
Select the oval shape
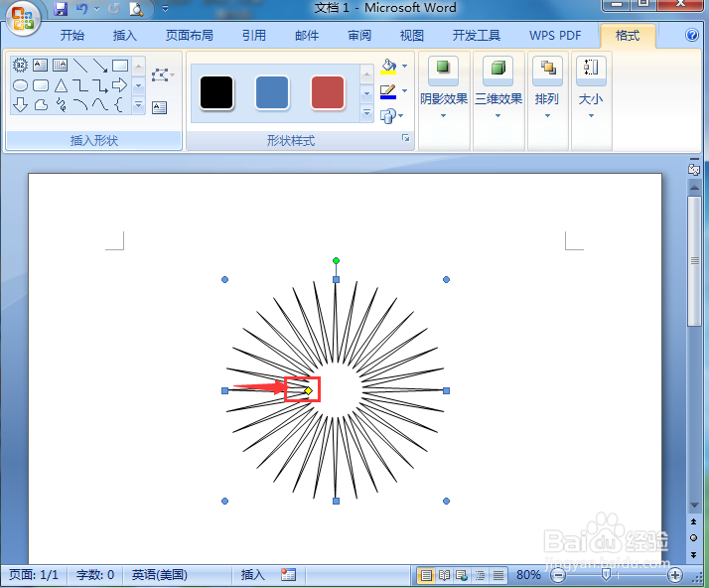[x=20, y=85]
